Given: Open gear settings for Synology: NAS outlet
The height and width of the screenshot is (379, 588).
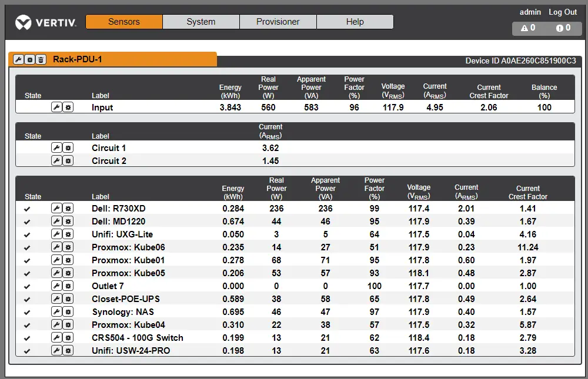Looking at the screenshot, I should pyautogui.click(x=68, y=312).
